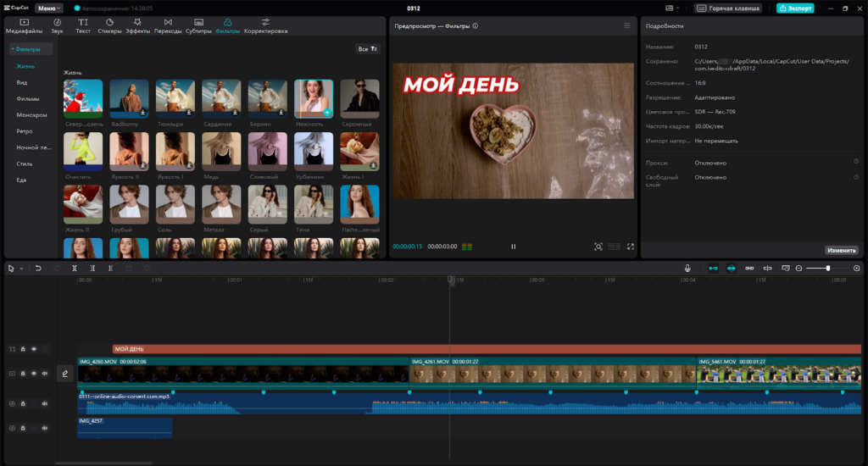
Task: Click the timeline zoom slider handle
Action: tap(828, 268)
